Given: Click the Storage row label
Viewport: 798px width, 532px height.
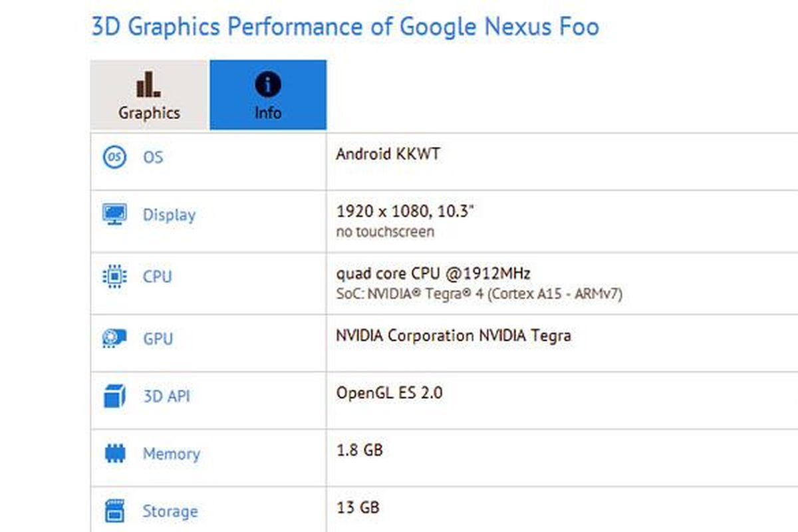Looking at the screenshot, I should click(170, 511).
